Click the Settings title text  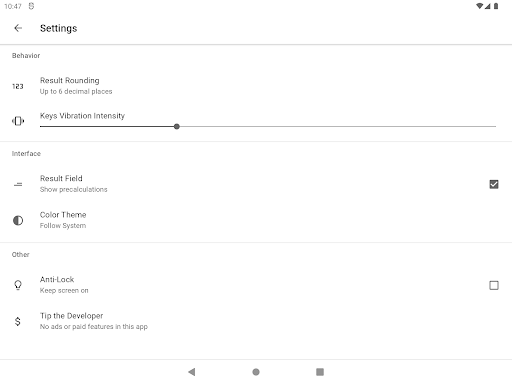click(59, 28)
